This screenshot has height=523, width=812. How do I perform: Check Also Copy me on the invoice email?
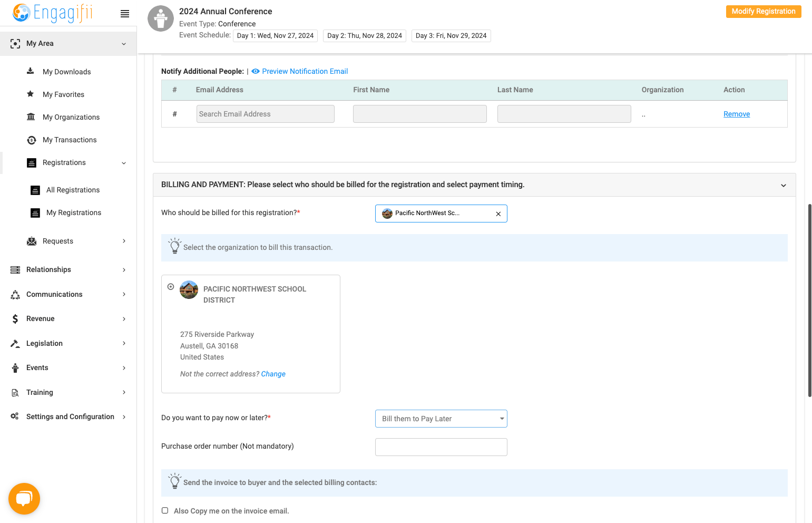point(165,510)
